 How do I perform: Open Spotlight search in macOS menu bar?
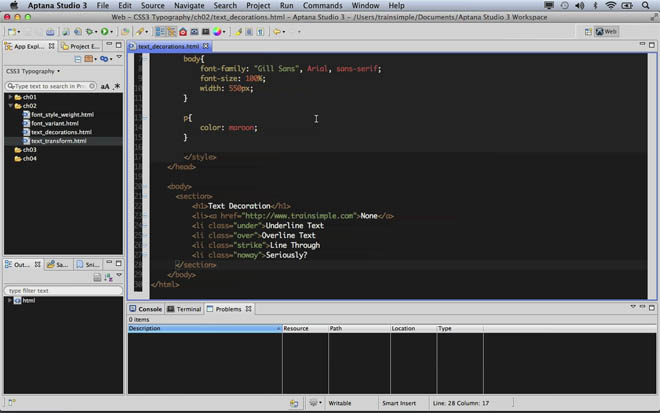pyautogui.click(x=645, y=5)
